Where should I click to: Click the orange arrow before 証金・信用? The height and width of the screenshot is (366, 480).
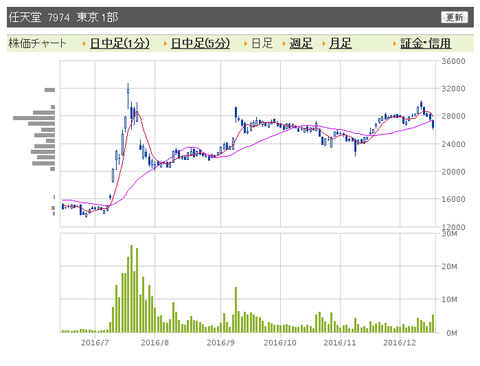click(395, 44)
